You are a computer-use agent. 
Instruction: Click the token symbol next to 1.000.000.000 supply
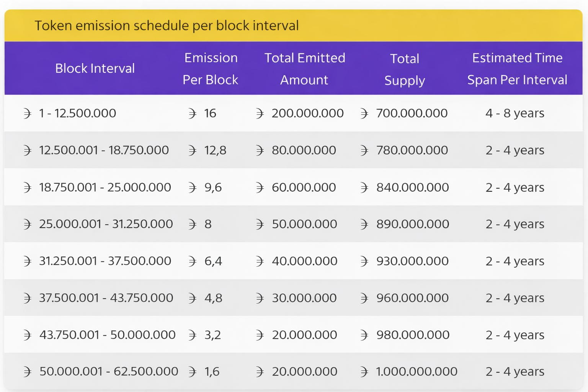click(364, 372)
